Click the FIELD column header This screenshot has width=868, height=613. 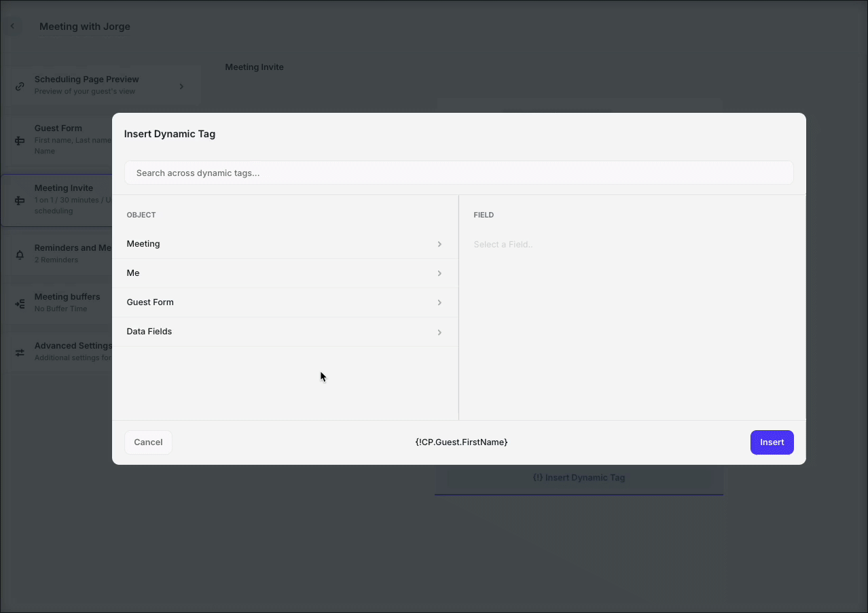point(484,215)
